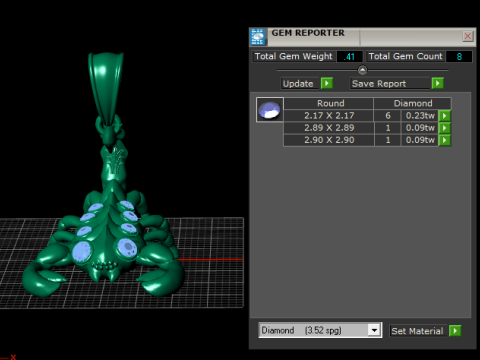Screen dimensions: 480x360
Task: Close the Gem Reporter panel
Action: [x=468, y=36]
